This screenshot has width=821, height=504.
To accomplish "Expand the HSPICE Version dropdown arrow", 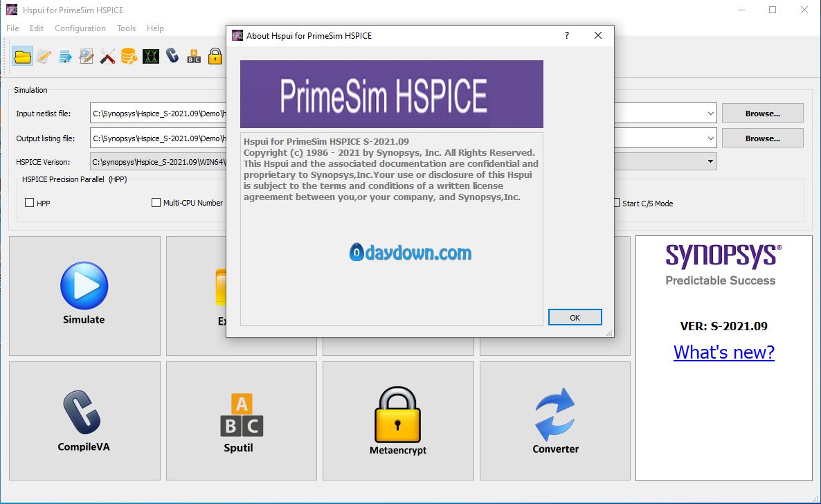I will [710, 161].
